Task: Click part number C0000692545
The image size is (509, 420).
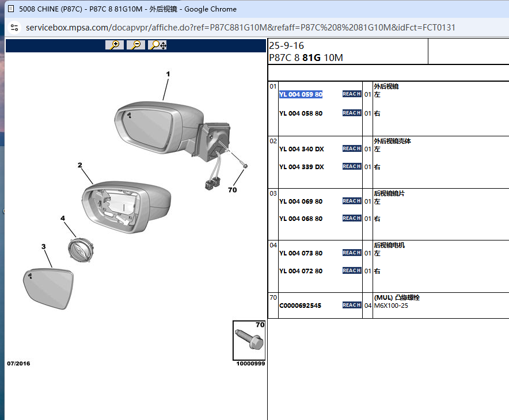Action: pyautogui.click(x=300, y=306)
